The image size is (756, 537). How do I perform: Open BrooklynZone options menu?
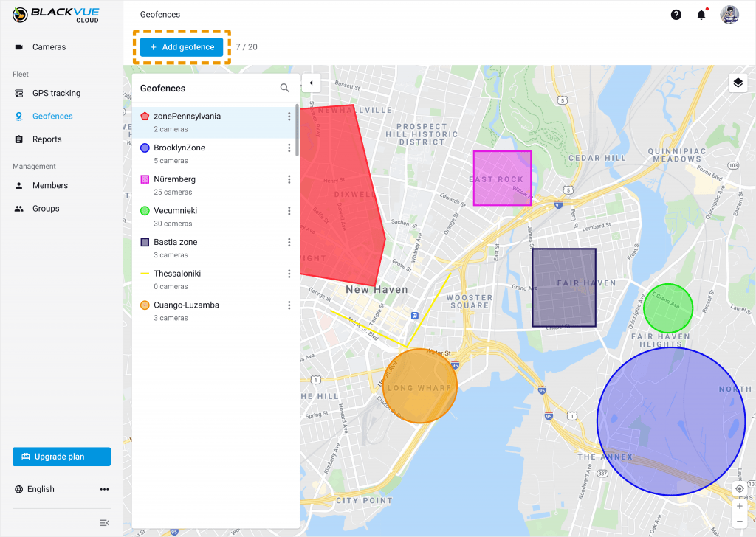[x=289, y=148]
